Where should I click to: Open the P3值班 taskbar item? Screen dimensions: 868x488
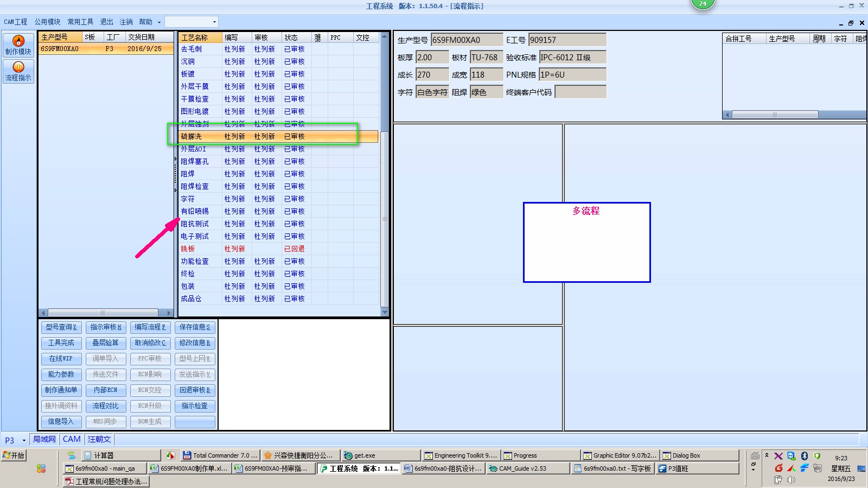click(697, 468)
